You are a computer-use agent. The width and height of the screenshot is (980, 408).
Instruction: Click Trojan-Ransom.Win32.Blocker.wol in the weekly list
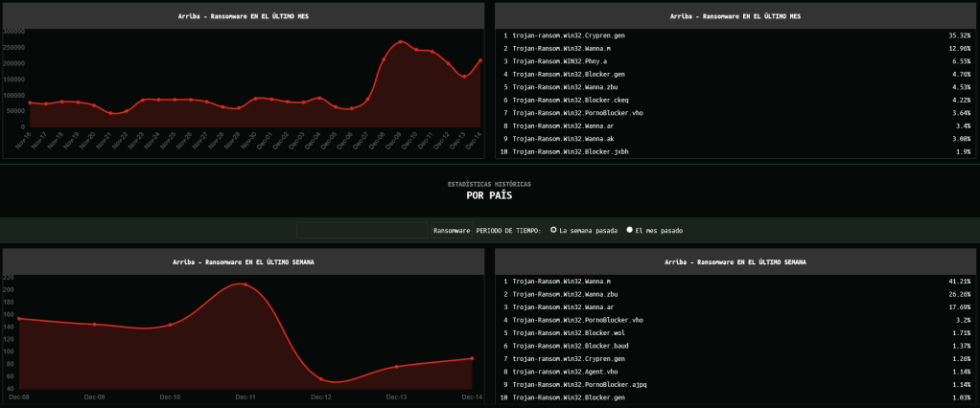(x=571, y=332)
